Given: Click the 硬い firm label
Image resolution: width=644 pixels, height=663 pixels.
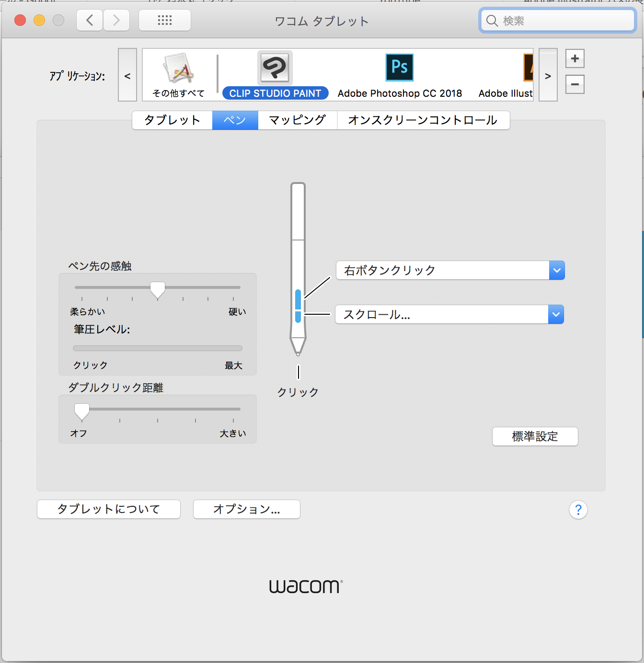Looking at the screenshot, I should tap(237, 312).
